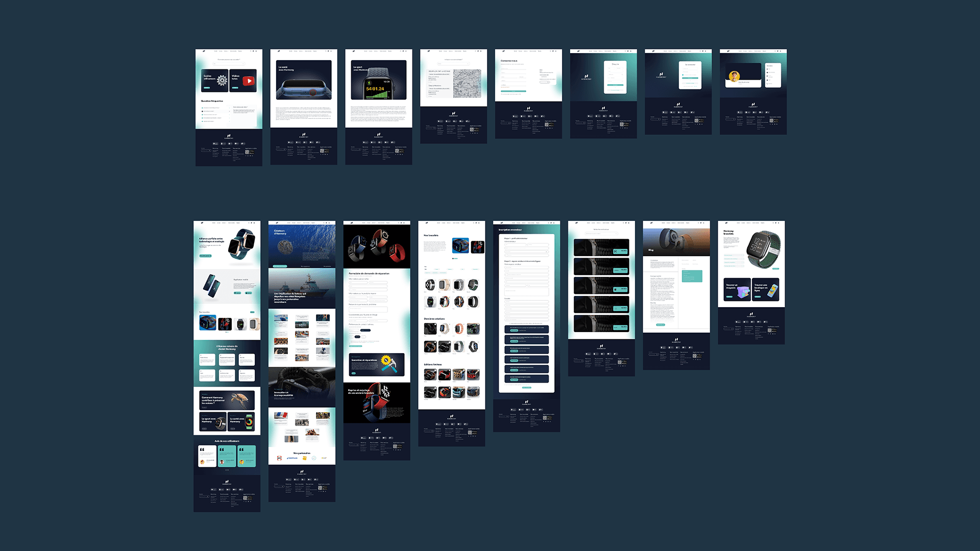Click the map thumbnail on store locator page
The height and width of the screenshot is (551, 980).
467,84
